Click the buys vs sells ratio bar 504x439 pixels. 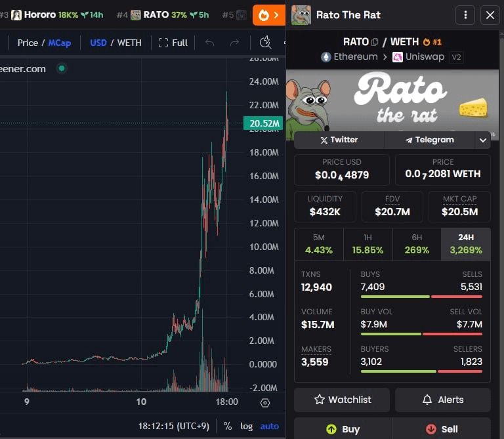(x=421, y=297)
